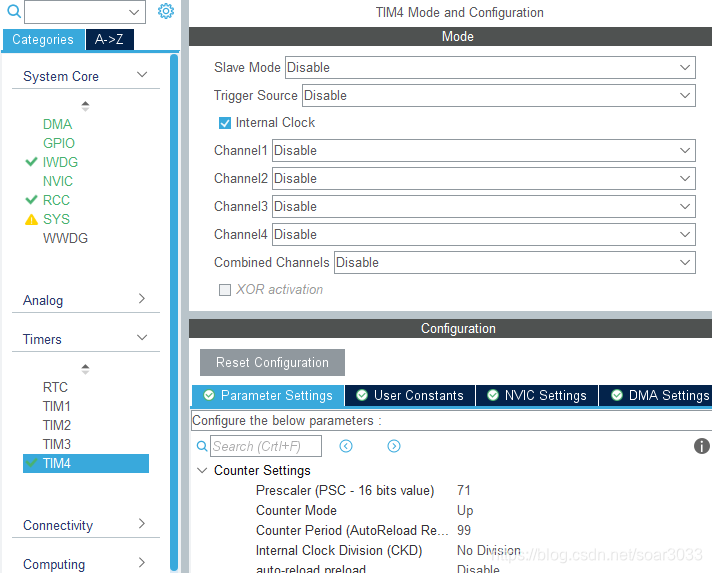Click the Counter Mode value Up
Viewport: 712px width, 573px height.
pos(465,510)
